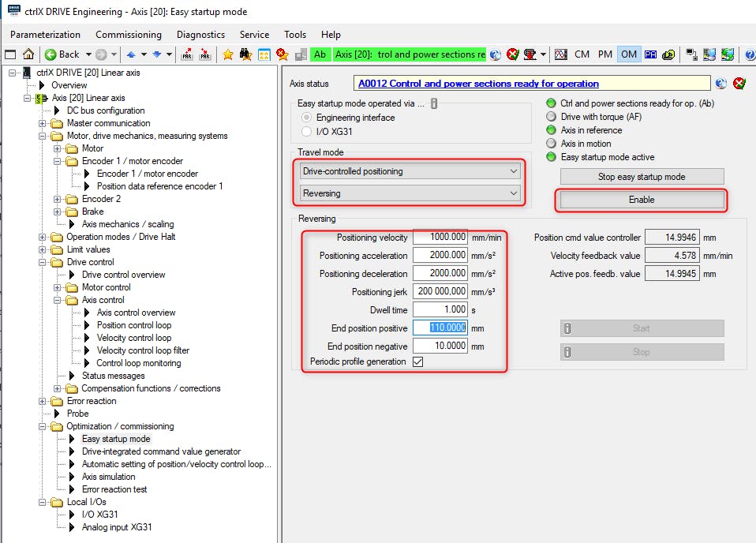Click the toolbar globe help icon beside axis status
Screen dimensions: 756x543
coord(495,54)
